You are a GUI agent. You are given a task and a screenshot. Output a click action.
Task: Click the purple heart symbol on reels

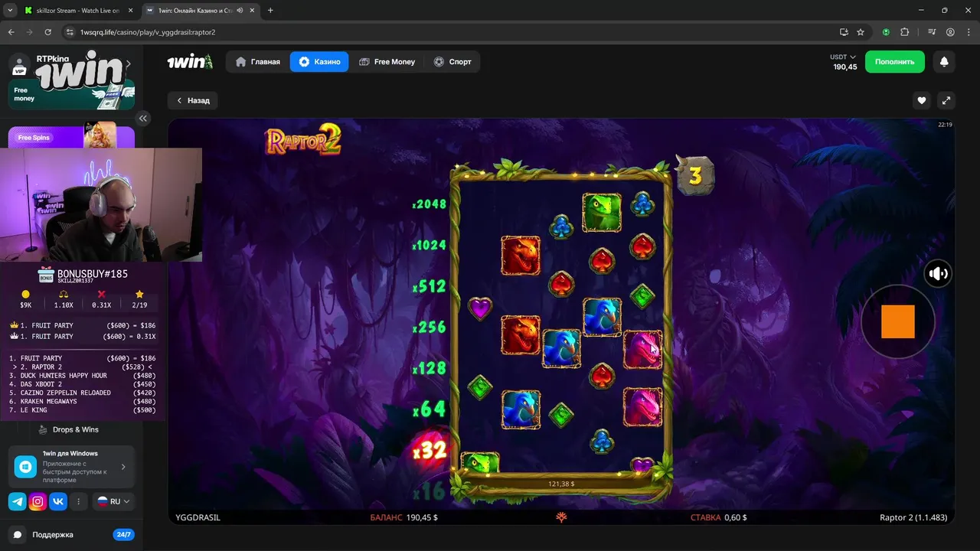480,308
